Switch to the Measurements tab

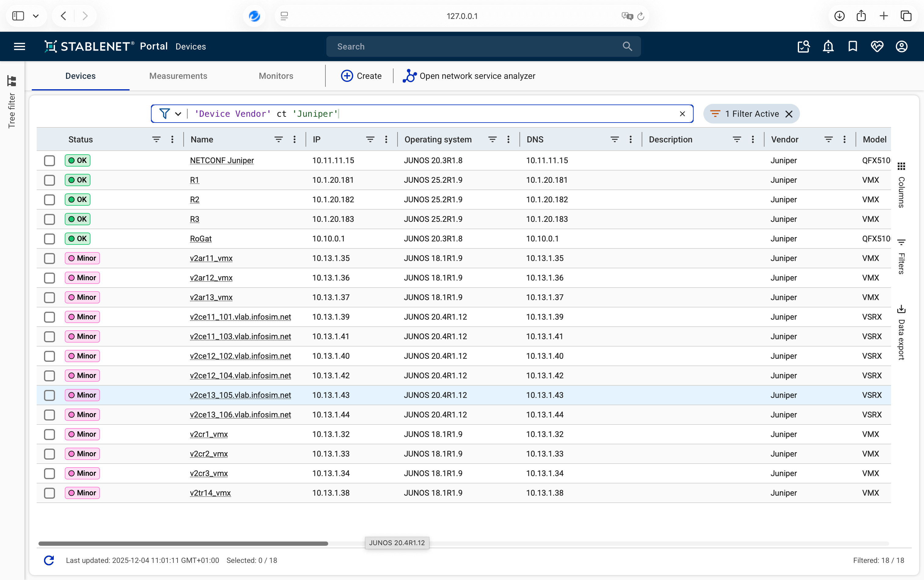tap(178, 76)
